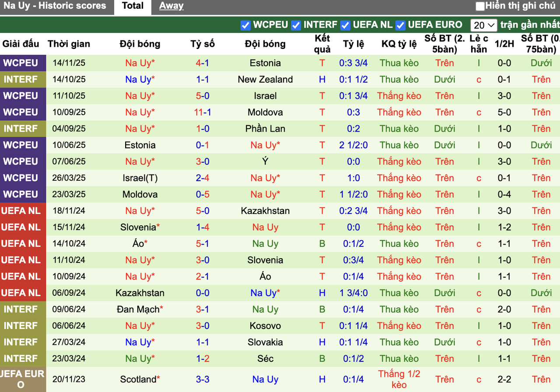
Task: Switch to the Away tab
Action: coord(171,6)
